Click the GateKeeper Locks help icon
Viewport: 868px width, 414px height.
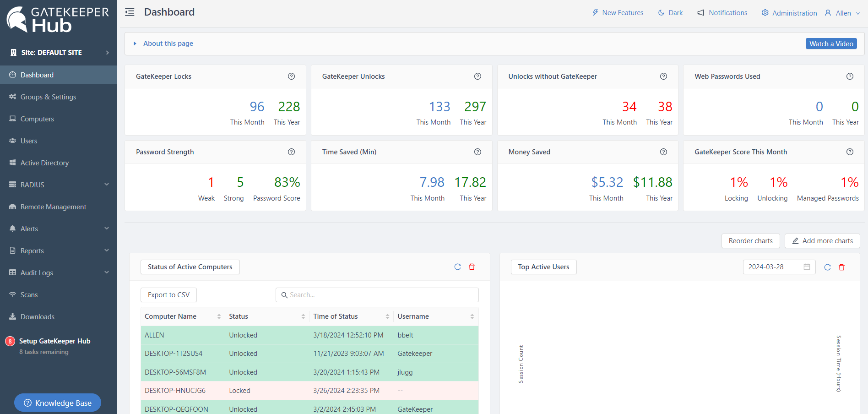(x=291, y=76)
